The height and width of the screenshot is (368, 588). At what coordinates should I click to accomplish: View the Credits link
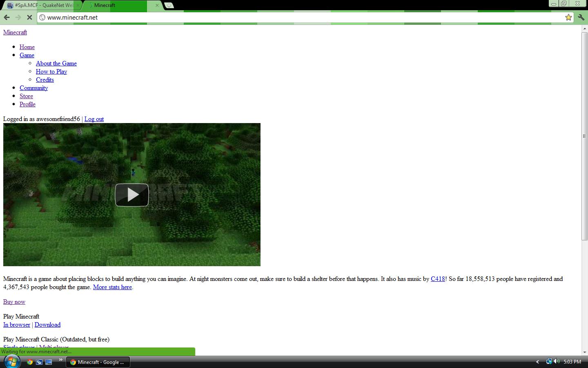pyautogui.click(x=45, y=80)
